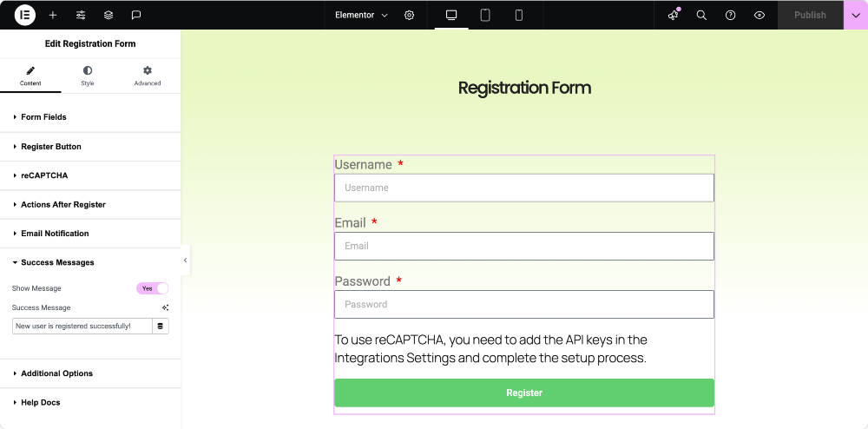Switch to tablet preview mode
This screenshot has height=429, width=868.
[485, 16]
